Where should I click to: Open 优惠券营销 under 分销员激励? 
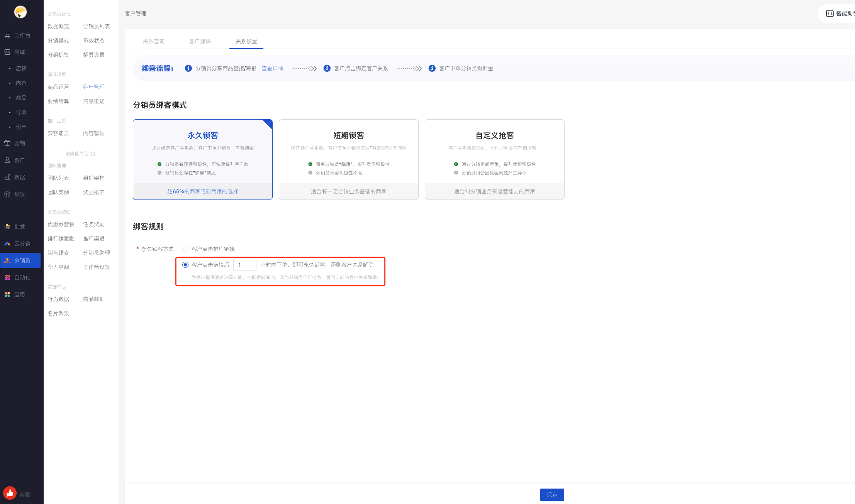[x=61, y=224]
